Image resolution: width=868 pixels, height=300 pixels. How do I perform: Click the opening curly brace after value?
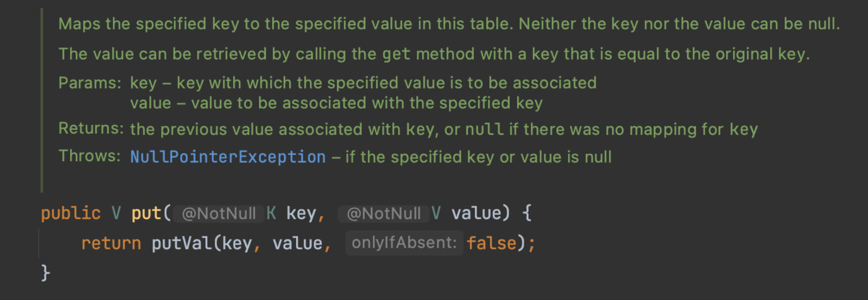coord(527,213)
